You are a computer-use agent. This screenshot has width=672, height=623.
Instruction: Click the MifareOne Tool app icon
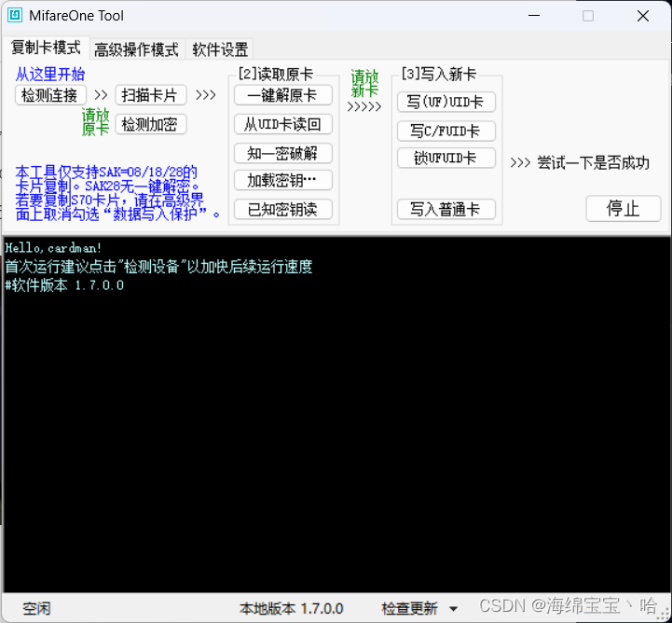[15, 16]
